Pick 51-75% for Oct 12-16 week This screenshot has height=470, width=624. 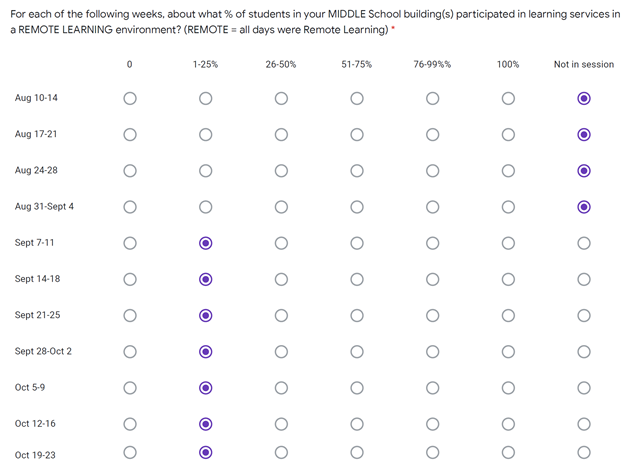click(357, 424)
